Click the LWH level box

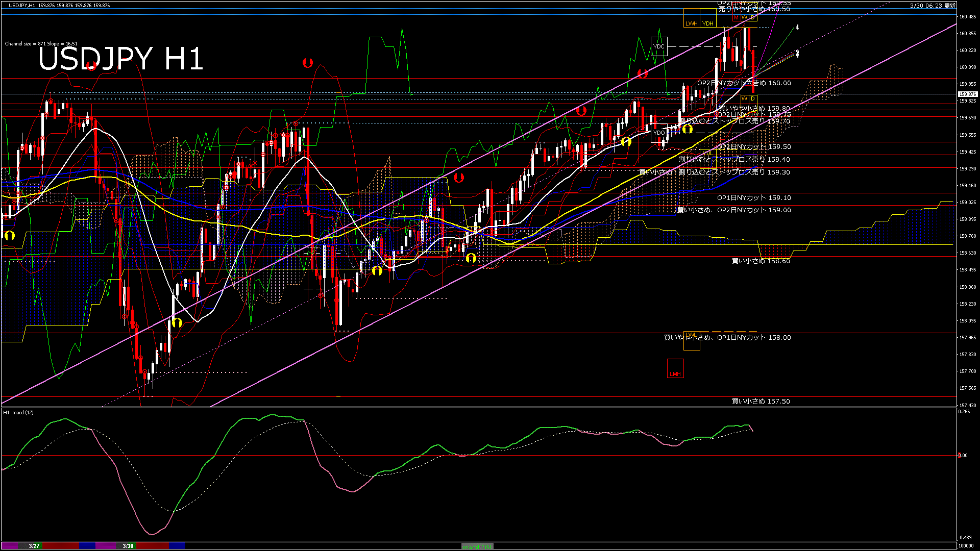pyautogui.click(x=691, y=18)
